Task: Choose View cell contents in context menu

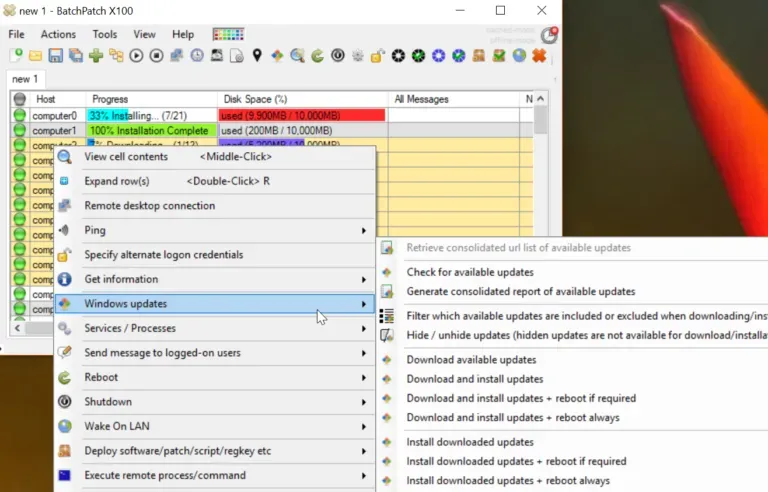Action: coord(215,157)
